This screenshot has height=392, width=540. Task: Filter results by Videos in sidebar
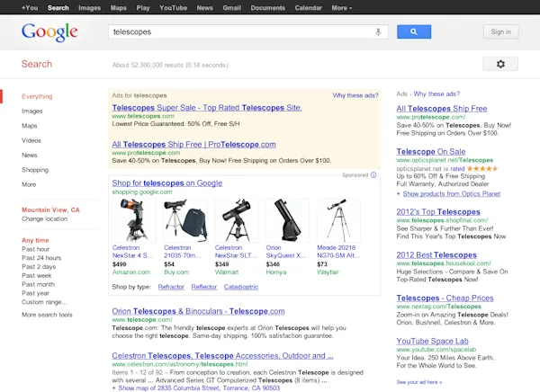point(31,140)
